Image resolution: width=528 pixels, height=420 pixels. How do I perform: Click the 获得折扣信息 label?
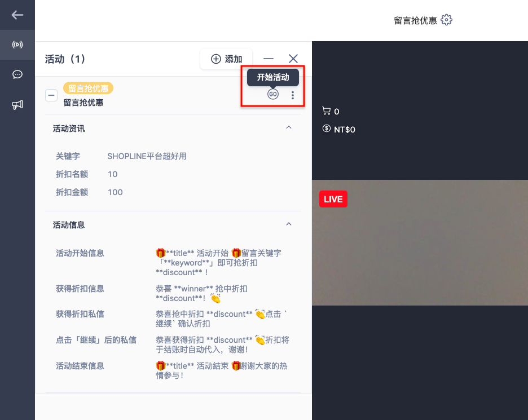tap(80, 289)
